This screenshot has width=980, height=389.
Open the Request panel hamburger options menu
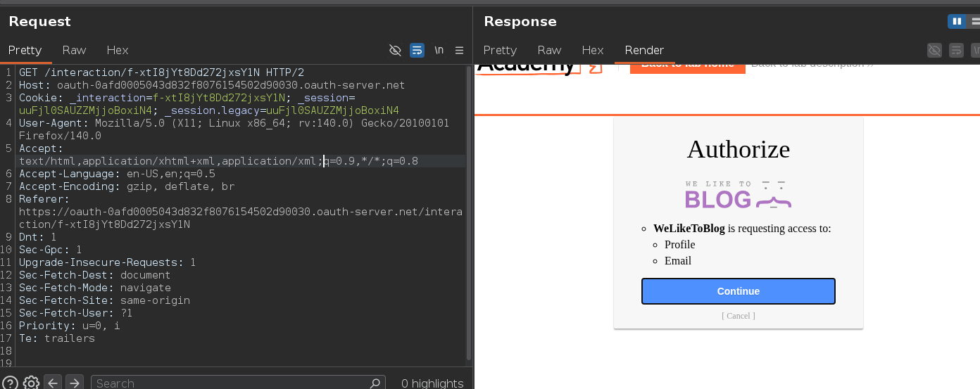tap(459, 50)
